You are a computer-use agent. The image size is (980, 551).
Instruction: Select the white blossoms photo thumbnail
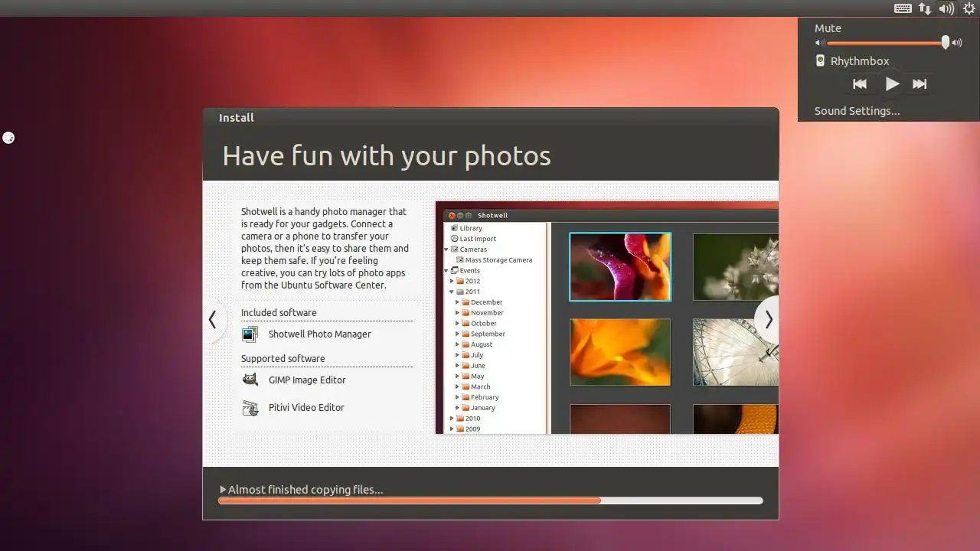tap(736, 266)
